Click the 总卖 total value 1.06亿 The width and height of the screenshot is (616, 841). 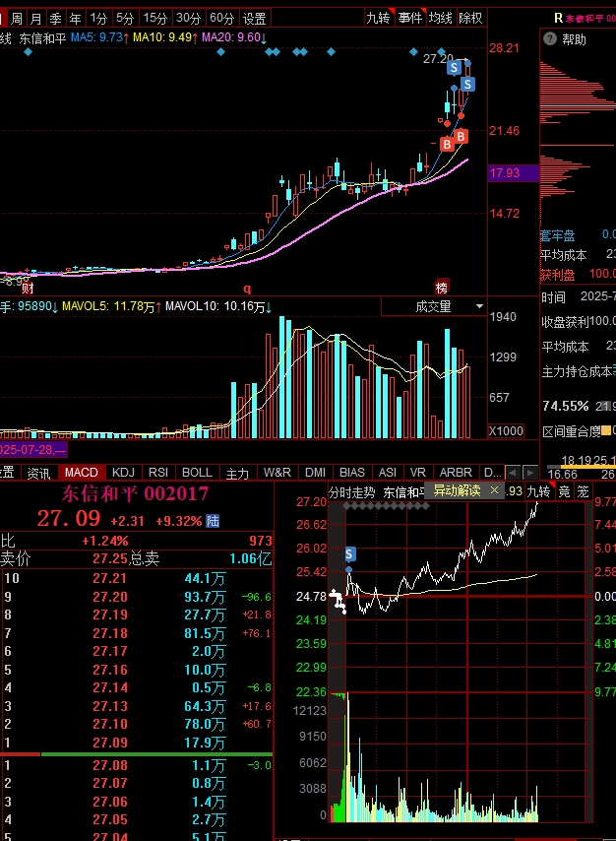pyautogui.click(x=250, y=559)
